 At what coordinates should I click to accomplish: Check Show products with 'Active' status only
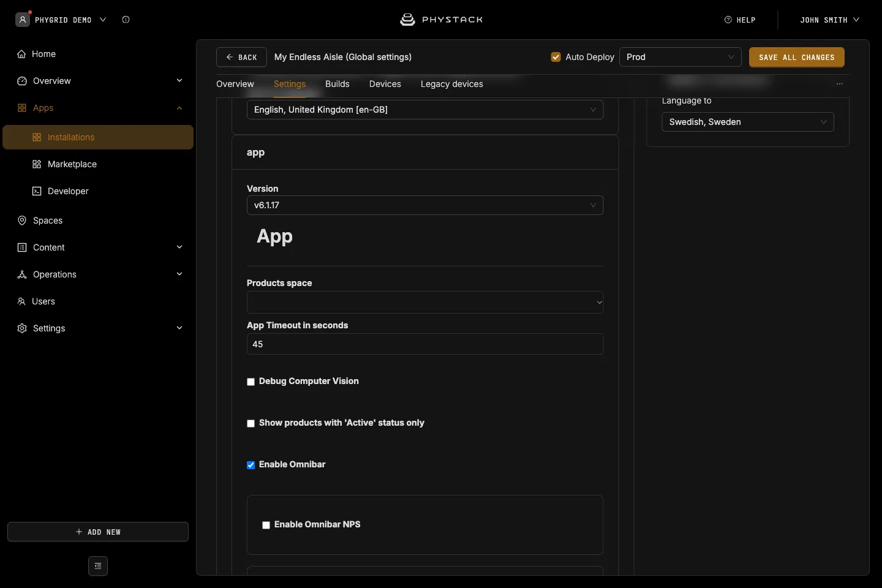[x=251, y=423]
